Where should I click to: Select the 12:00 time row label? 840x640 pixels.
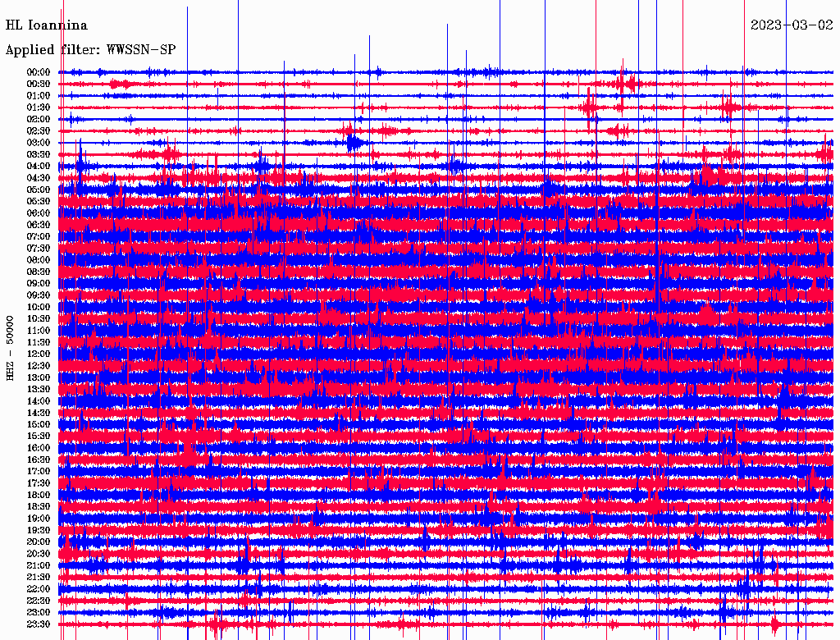tap(39, 354)
